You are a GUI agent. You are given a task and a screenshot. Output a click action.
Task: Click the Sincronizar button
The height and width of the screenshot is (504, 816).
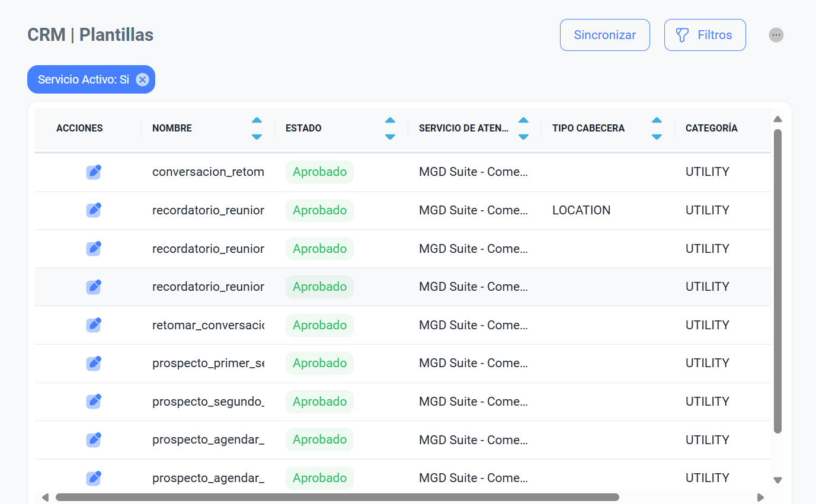604,35
